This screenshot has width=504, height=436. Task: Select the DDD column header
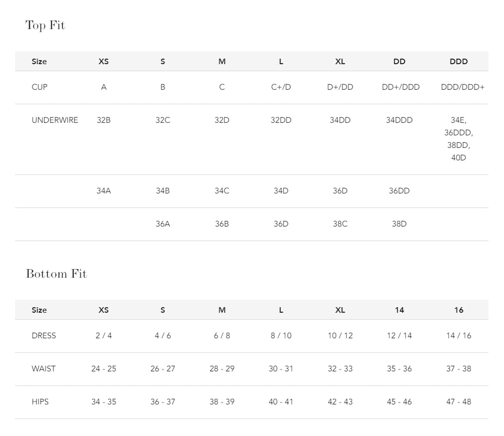click(458, 62)
